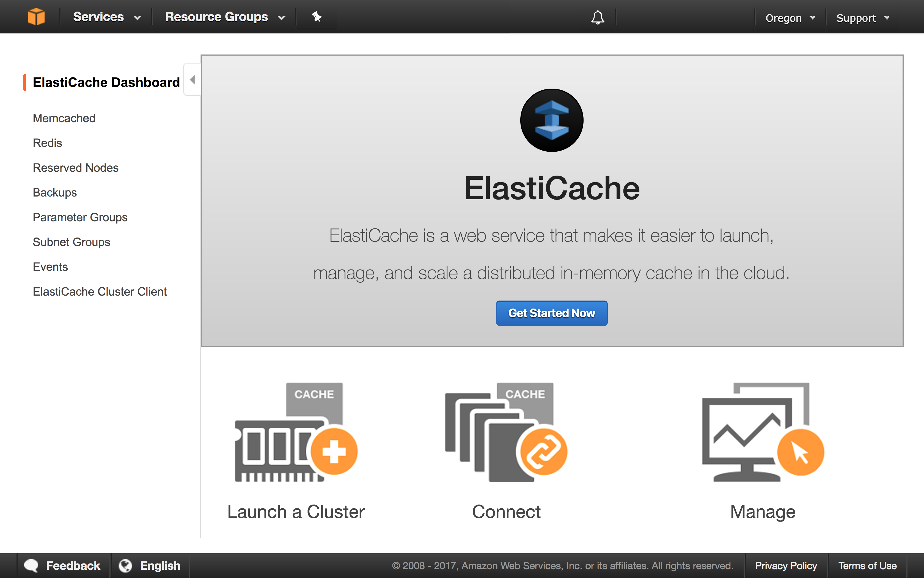Open Redis in the sidebar
Image resolution: width=924 pixels, height=578 pixels.
pyautogui.click(x=47, y=143)
